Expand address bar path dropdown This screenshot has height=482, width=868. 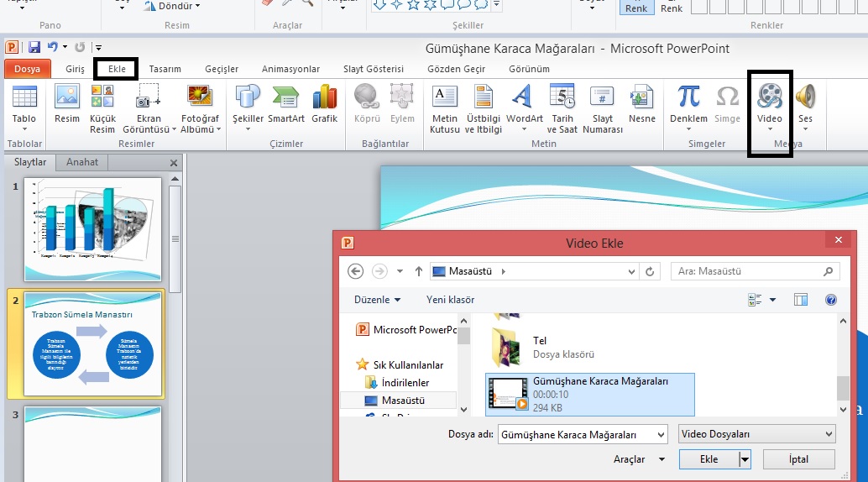point(631,271)
